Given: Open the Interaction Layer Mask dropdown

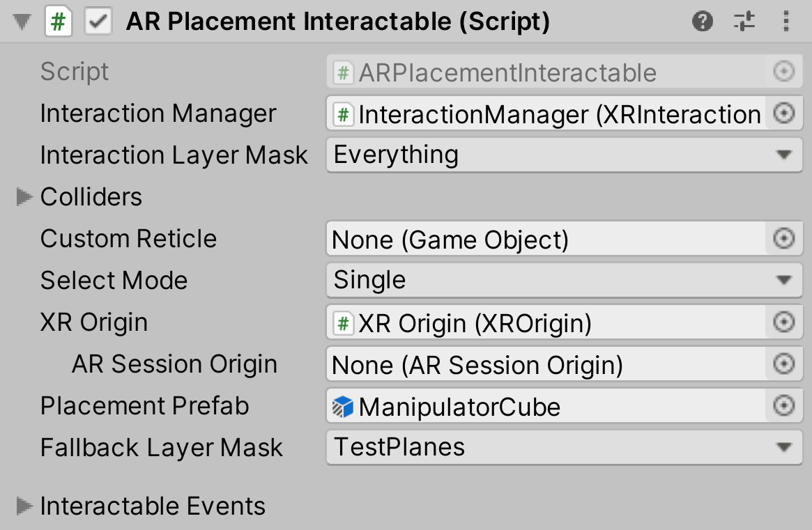Looking at the screenshot, I should (x=558, y=155).
